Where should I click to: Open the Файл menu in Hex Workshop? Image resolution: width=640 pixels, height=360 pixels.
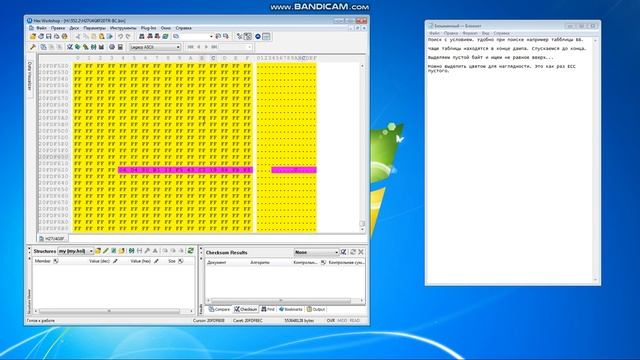[x=42, y=28]
